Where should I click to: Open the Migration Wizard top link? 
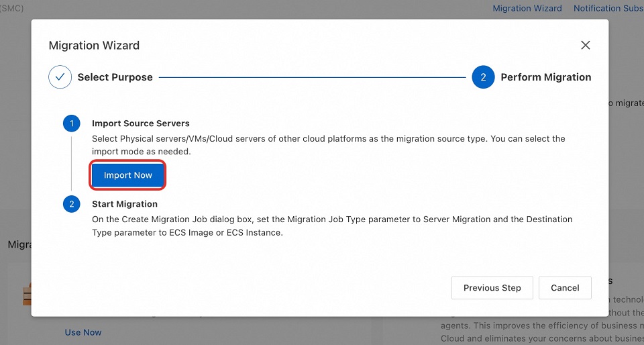[527, 8]
